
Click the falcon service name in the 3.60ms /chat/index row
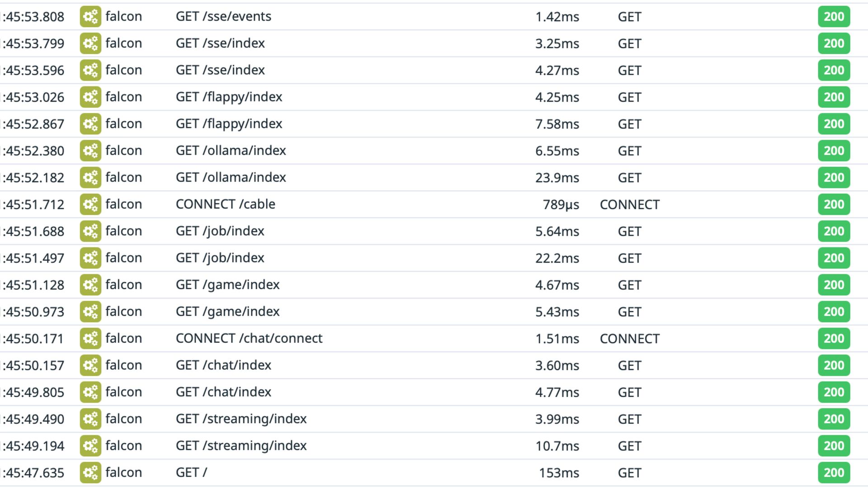pyautogui.click(x=123, y=366)
